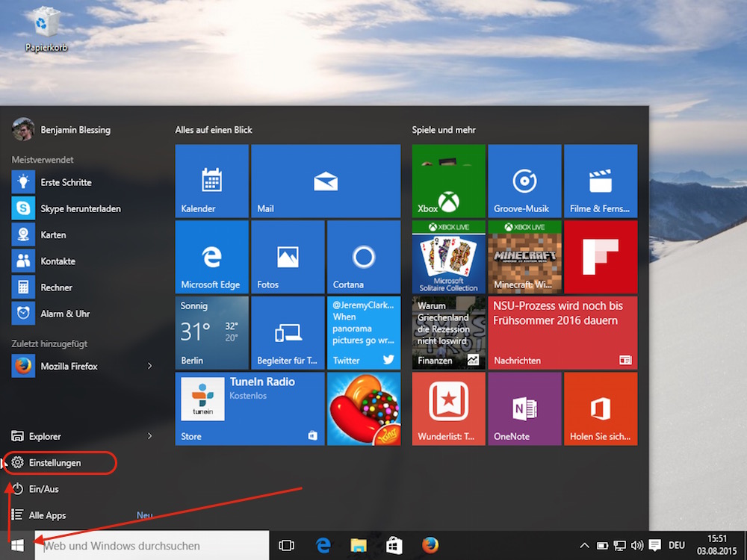Open Task View in the taskbar
The image size is (747, 560).
286,545
